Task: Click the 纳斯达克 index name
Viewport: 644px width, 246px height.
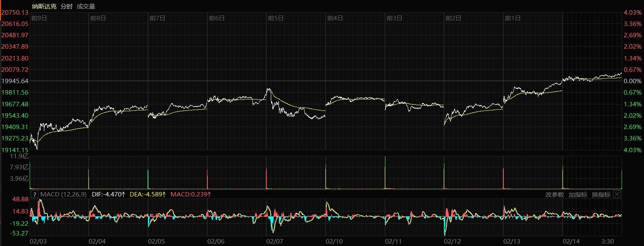Action: point(44,6)
